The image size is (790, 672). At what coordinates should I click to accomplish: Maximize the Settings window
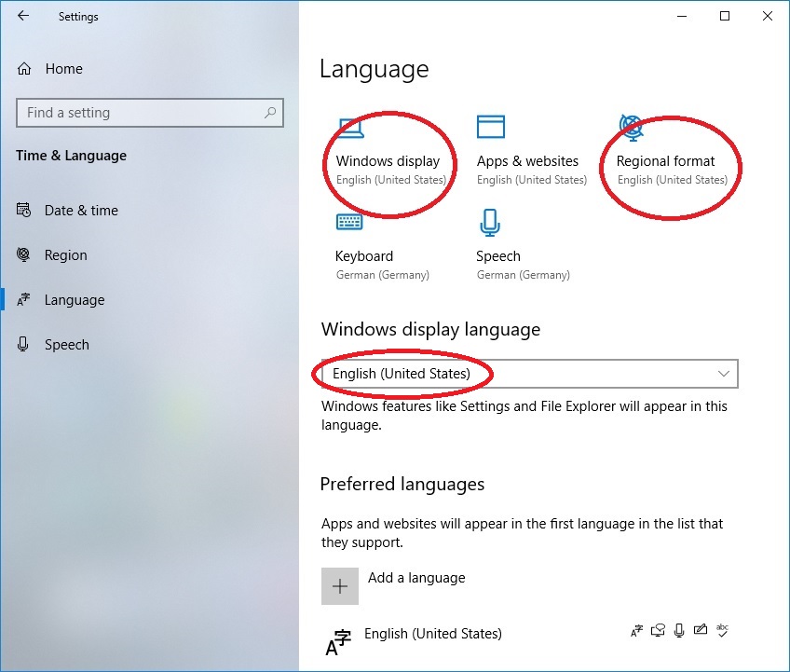point(725,16)
